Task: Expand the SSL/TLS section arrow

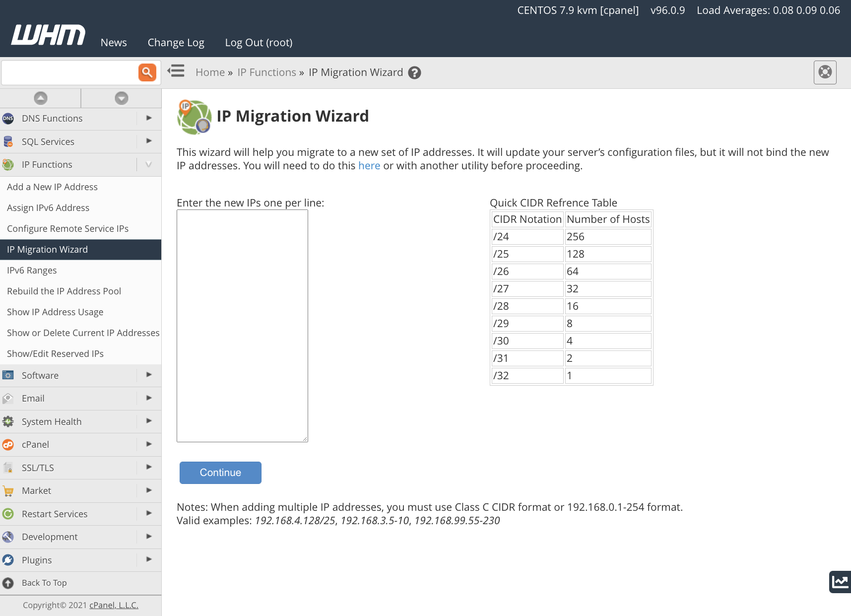Action: (x=148, y=467)
